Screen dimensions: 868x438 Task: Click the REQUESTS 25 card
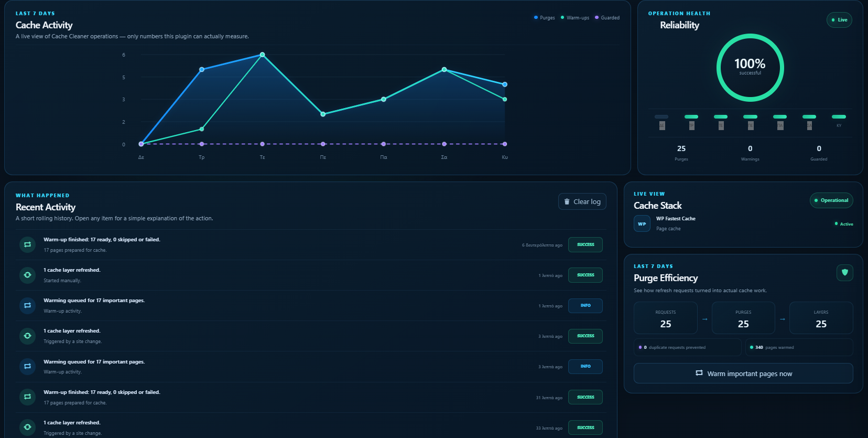666,318
